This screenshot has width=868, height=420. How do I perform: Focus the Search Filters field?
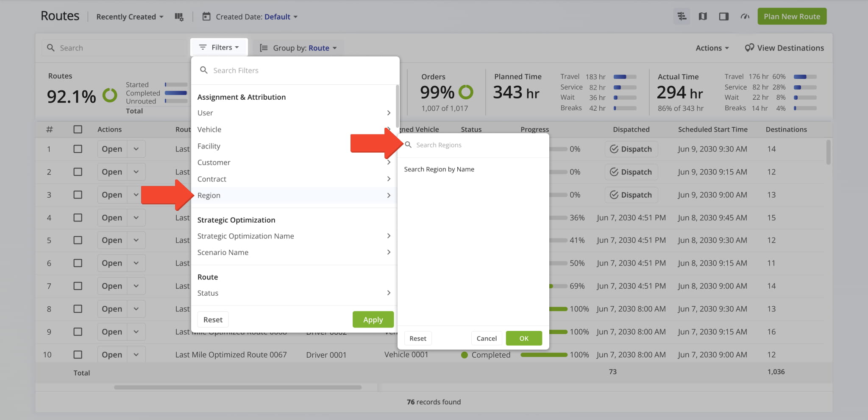pos(295,70)
